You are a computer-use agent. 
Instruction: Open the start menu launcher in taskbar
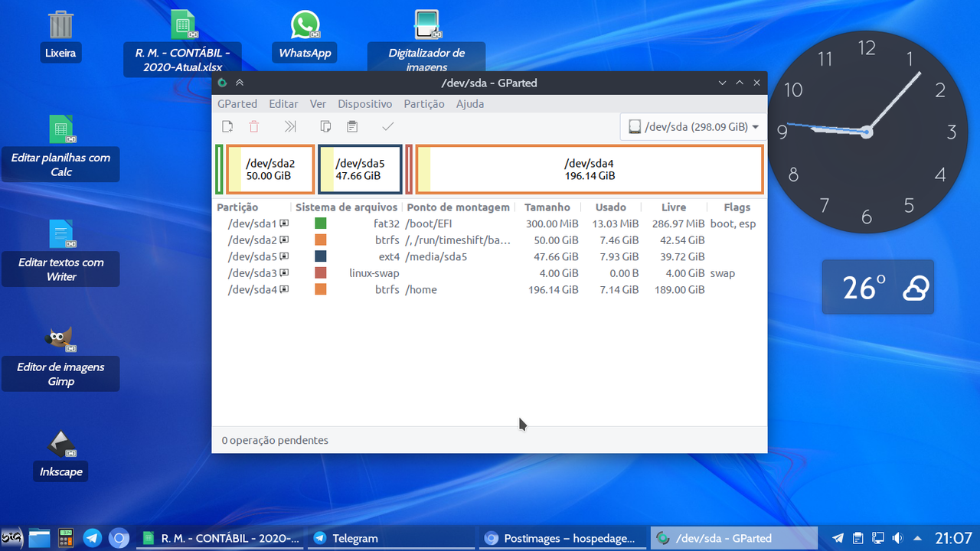point(12,538)
